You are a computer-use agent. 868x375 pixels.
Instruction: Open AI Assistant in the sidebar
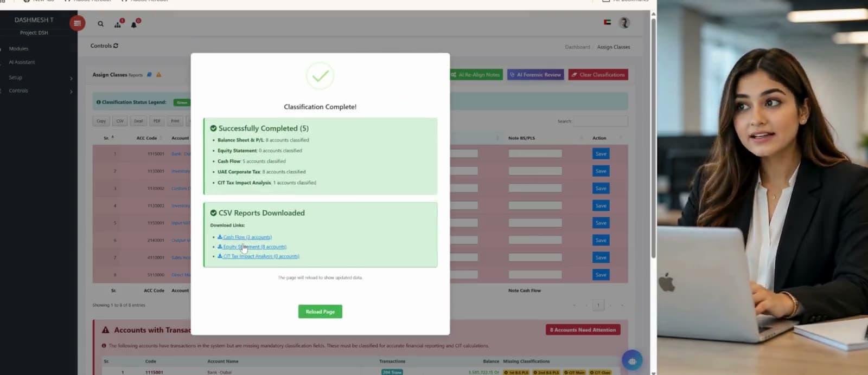pyautogui.click(x=22, y=62)
